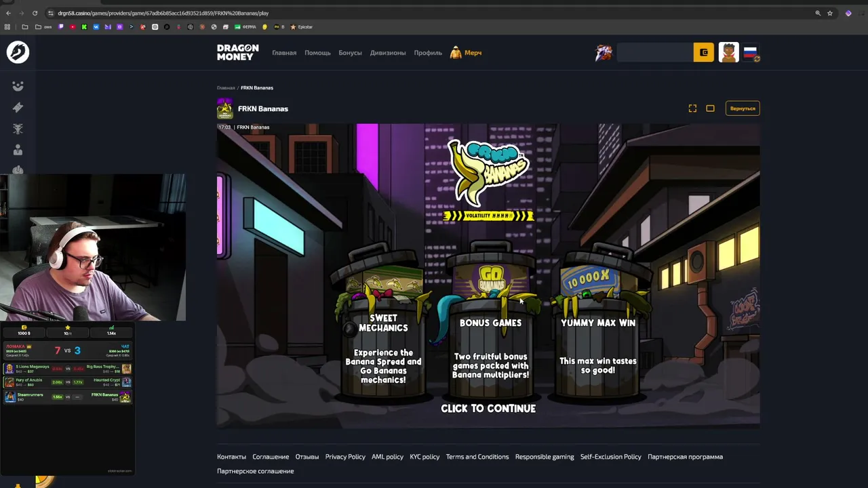Click the character icon left of balance field

(x=604, y=52)
